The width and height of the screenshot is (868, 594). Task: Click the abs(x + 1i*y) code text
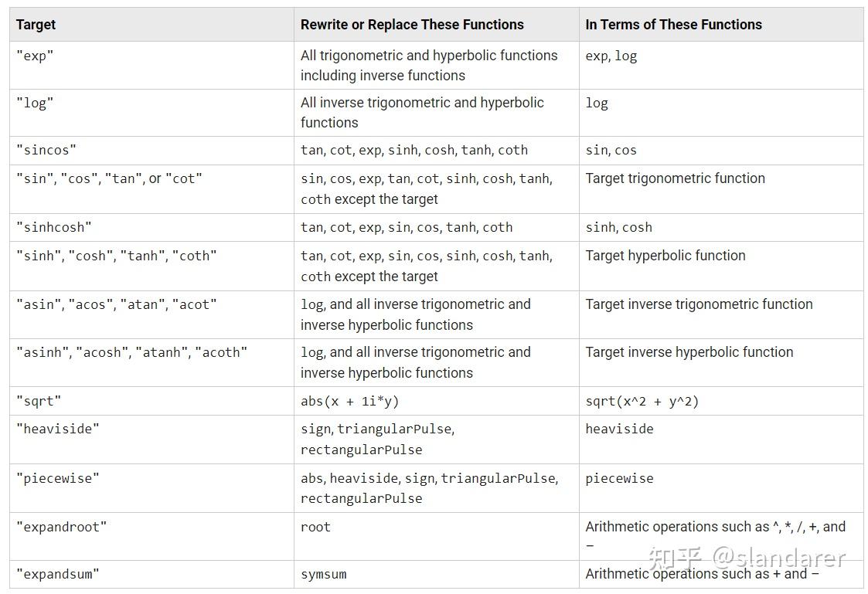pyautogui.click(x=349, y=401)
